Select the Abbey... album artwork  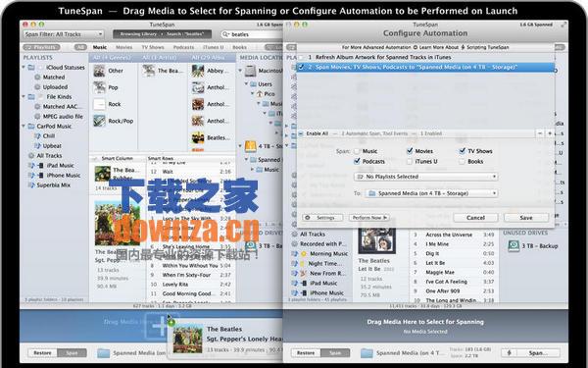pyautogui.click(x=198, y=71)
